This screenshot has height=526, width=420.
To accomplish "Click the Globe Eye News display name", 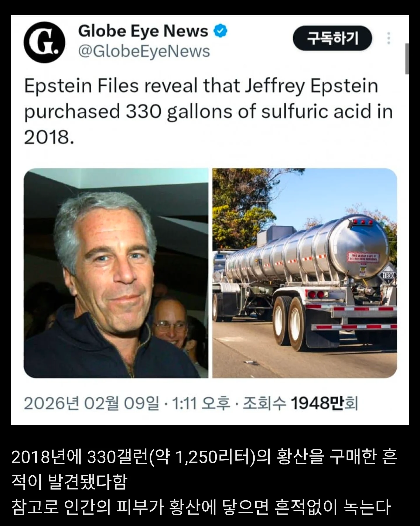I will pyautogui.click(x=143, y=31).
